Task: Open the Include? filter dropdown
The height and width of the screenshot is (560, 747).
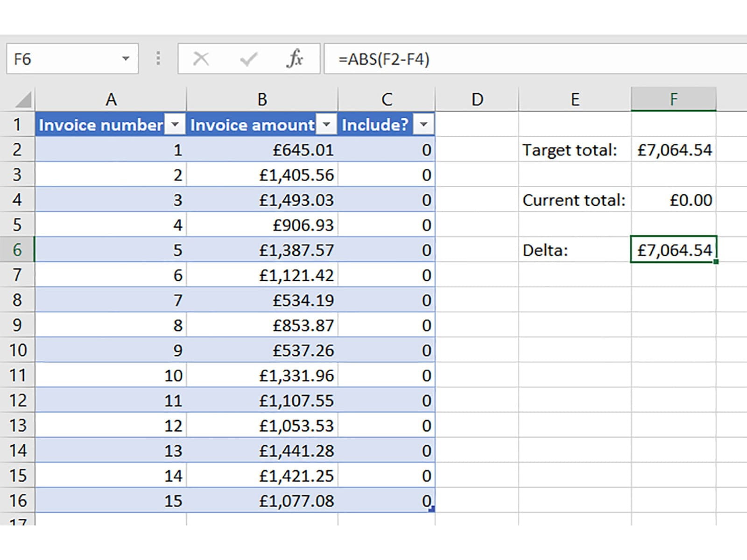Action: click(x=423, y=125)
